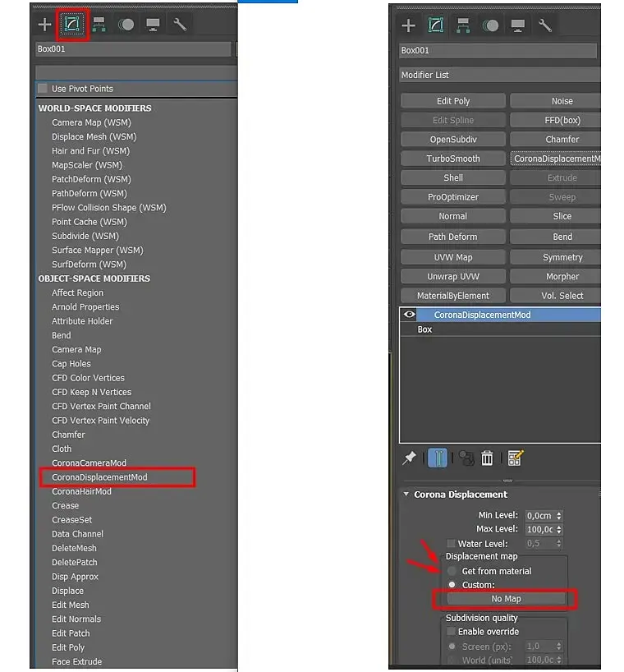
Task: Click the OpenSubdiv button
Action: (453, 140)
